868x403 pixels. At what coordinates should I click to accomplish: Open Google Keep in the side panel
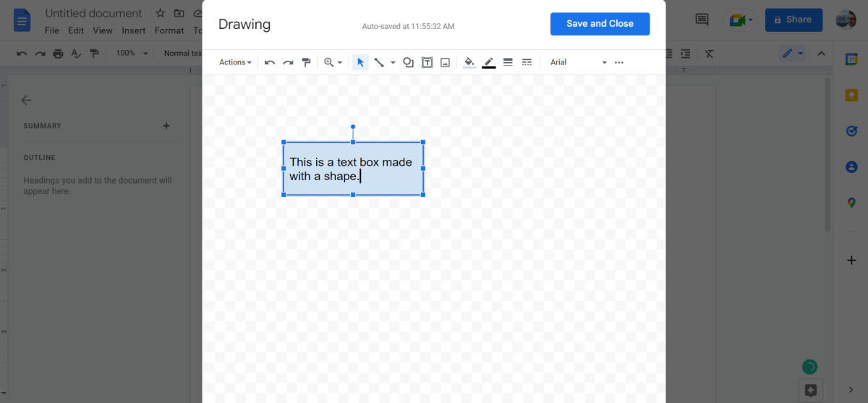point(851,96)
